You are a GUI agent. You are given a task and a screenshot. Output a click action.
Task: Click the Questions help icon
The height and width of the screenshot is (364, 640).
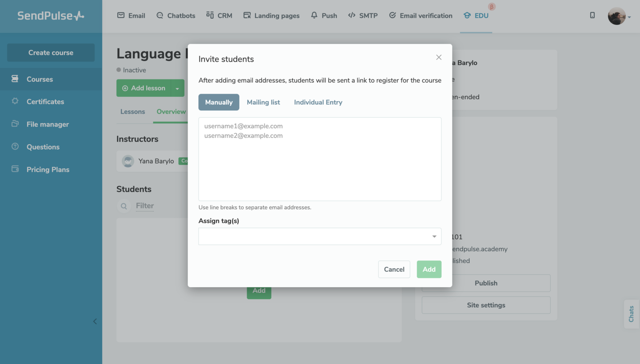[15, 146]
